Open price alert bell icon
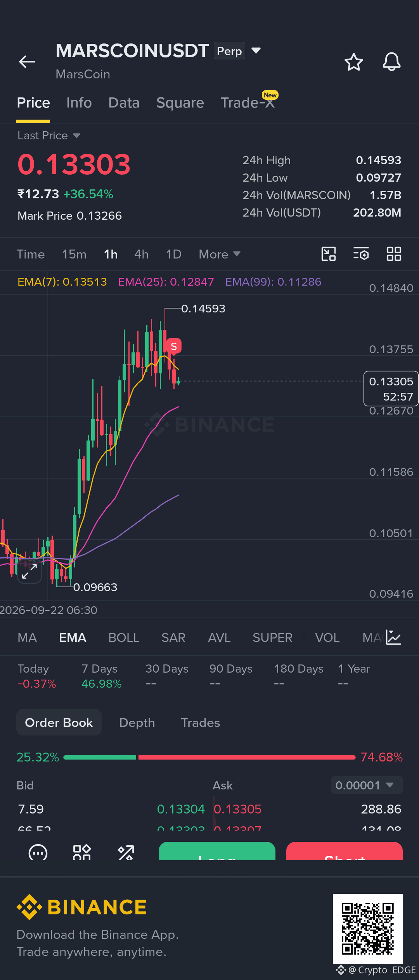Screen dimensions: 419x980 (x=391, y=62)
